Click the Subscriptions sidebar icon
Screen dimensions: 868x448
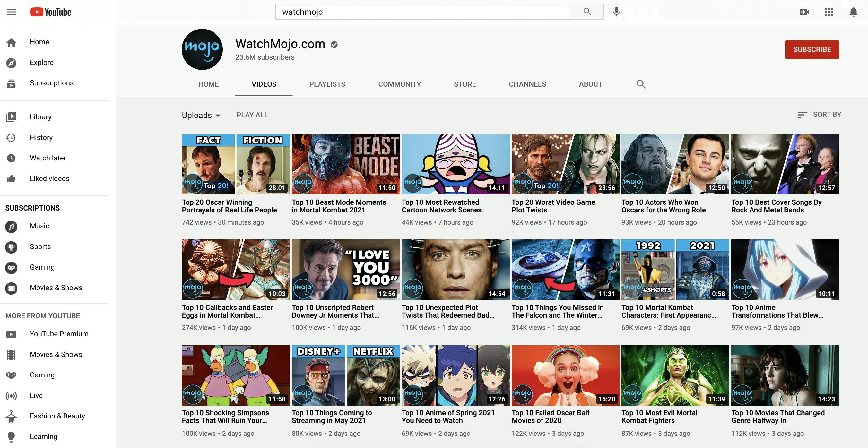pos(11,83)
